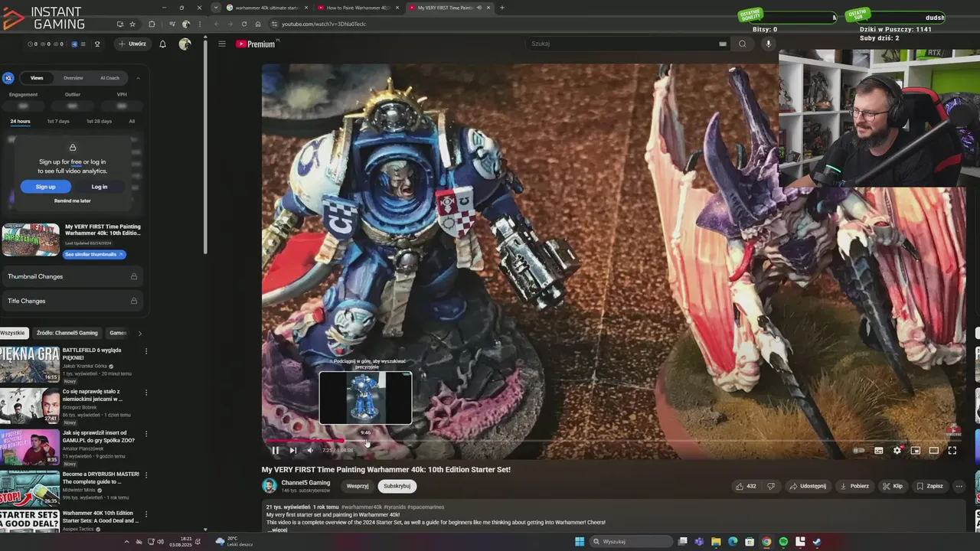The image size is (980, 551).
Task: Select the 24 hours range tab
Action: point(20,121)
